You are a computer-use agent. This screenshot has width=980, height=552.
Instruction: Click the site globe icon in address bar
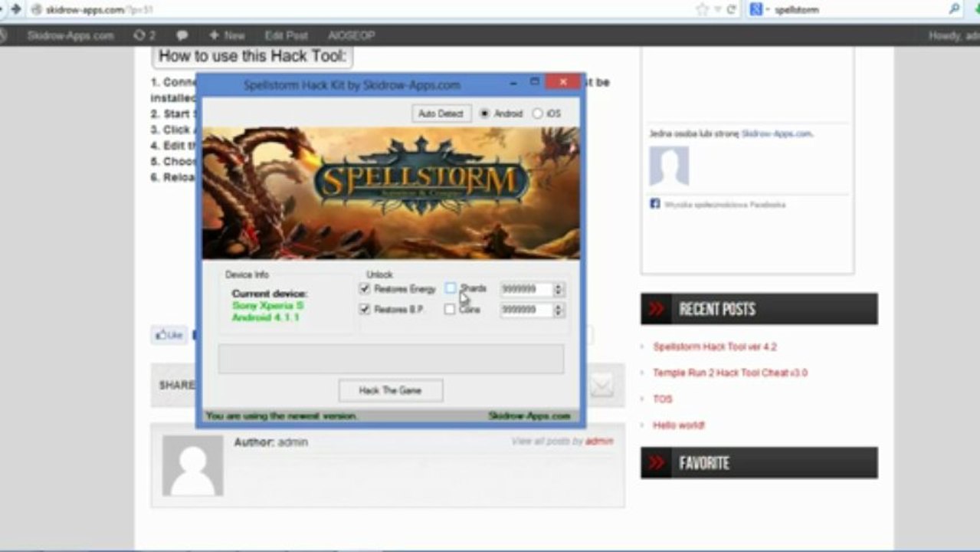click(x=35, y=10)
